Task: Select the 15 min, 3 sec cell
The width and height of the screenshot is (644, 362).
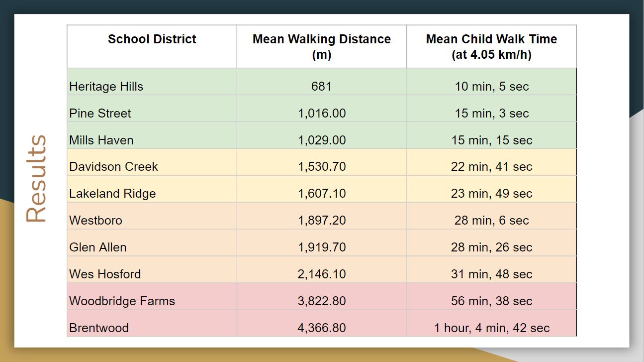Action: pyautogui.click(x=491, y=114)
